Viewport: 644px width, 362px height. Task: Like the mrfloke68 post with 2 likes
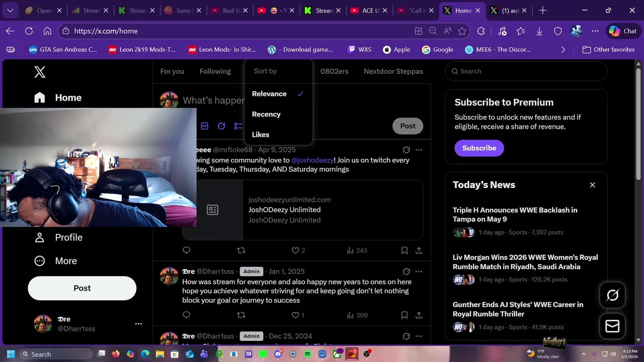click(298, 250)
